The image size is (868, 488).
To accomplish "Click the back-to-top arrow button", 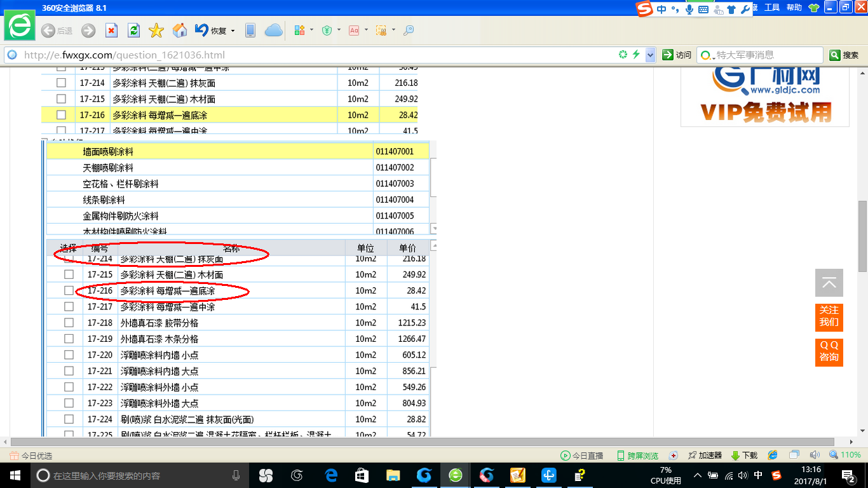I will pyautogui.click(x=829, y=283).
